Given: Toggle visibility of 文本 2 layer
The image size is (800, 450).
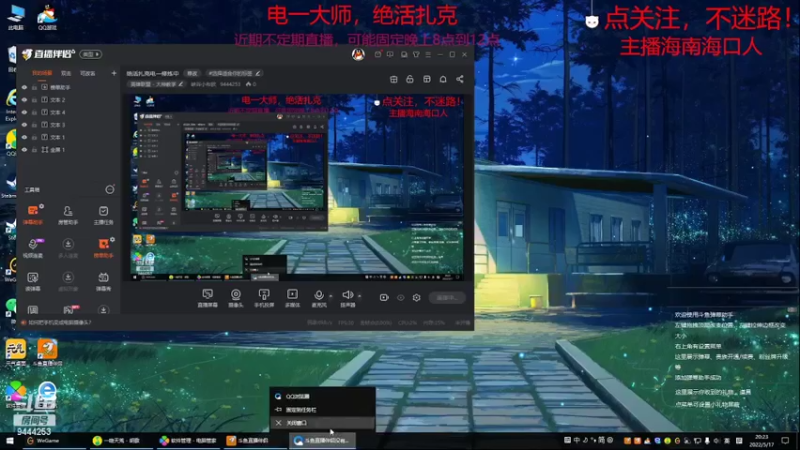Looking at the screenshot, I should [24, 100].
